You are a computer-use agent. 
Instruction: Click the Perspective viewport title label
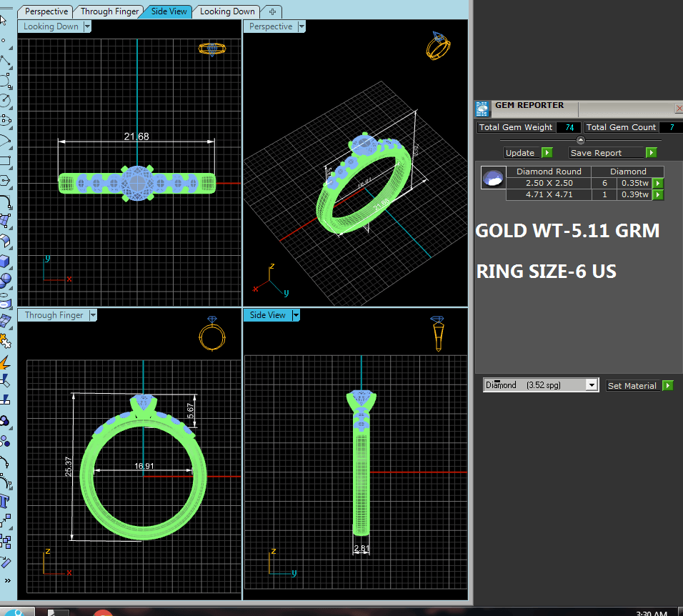pos(271,26)
